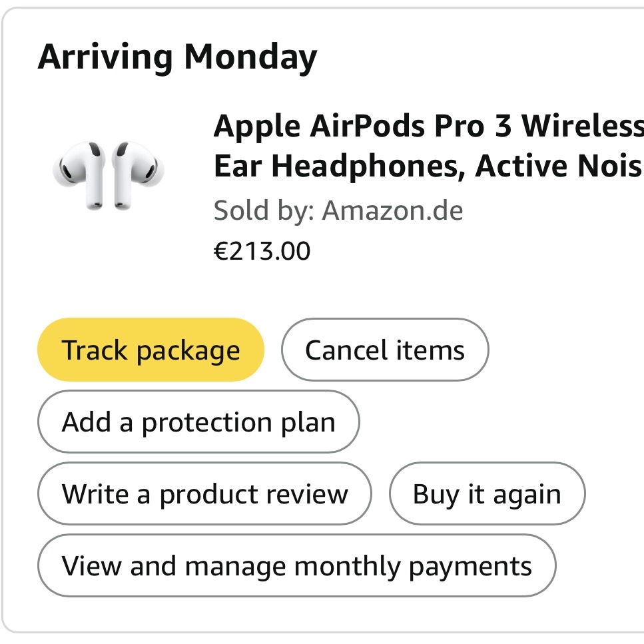Viewport: 644px width, 644px height.
Task: Click the Sold by: Amazon.de seller line
Action: pyautogui.click(x=338, y=211)
